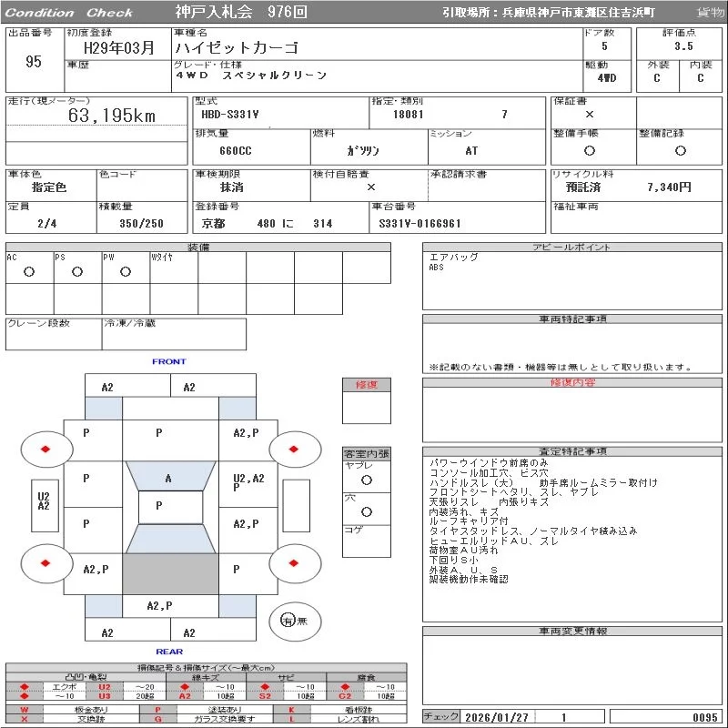Select the U2,A2 P panel on the diagram
The image size is (728, 728).
[x=248, y=482]
